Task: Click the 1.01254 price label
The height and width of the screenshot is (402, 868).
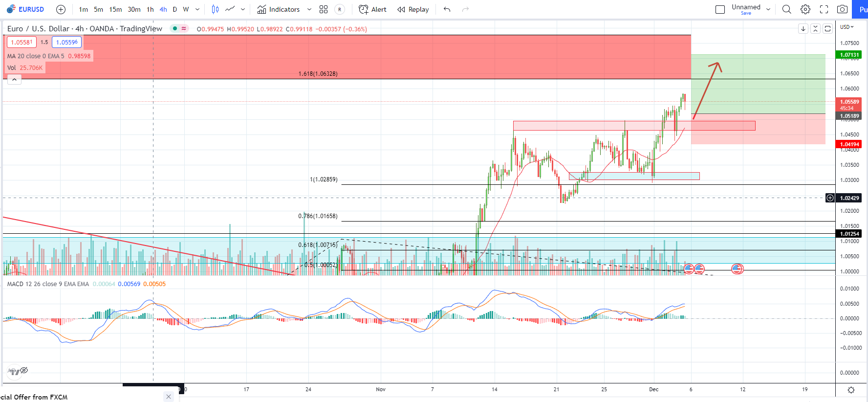Action: point(849,234)
